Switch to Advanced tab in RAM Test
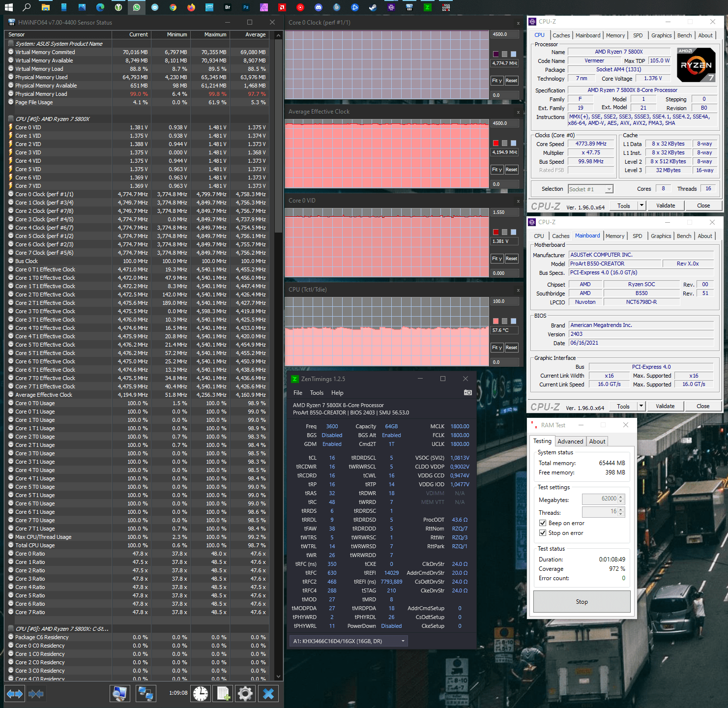The height and width of the screenshot is (708, 728). coord(570,442)
